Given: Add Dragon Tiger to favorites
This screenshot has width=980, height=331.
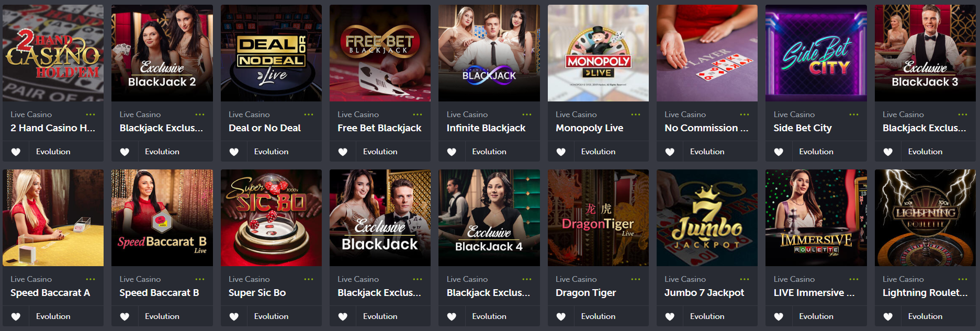Looking at the screenshot, I should click(560, 316).
